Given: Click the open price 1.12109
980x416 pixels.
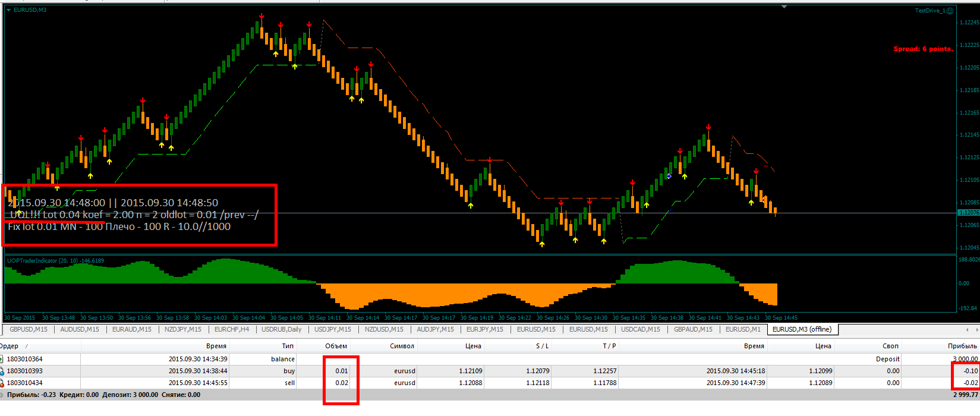Looking at the screenshot, I should (470, 371).
